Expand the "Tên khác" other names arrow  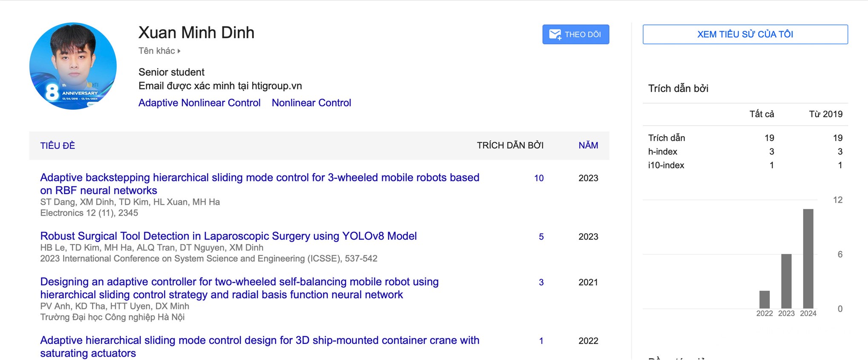(x=179, y=51)
